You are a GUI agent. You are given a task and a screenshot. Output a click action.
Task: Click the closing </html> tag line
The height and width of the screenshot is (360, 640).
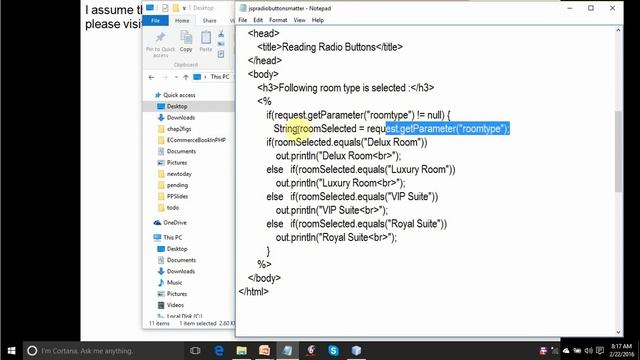253,291
